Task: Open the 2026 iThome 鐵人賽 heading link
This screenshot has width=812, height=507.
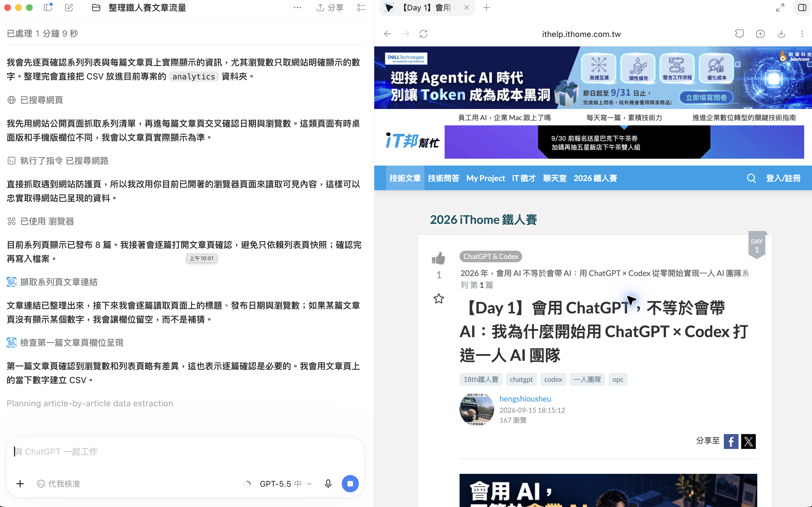Action: (x=483, y=220)
